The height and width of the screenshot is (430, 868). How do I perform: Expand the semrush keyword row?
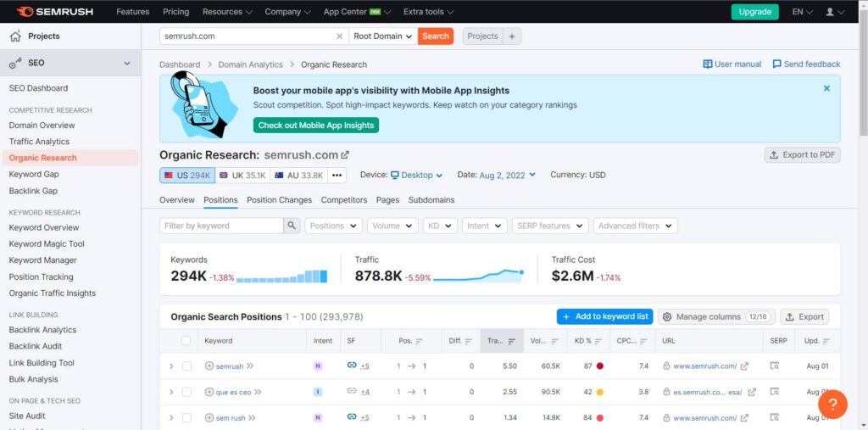[171, 366]
